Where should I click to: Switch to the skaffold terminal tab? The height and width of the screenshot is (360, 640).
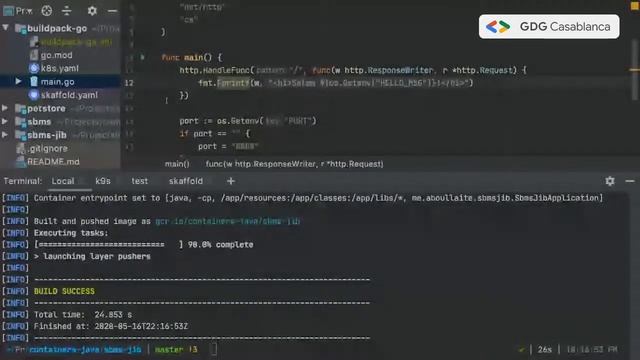point(186,181)
